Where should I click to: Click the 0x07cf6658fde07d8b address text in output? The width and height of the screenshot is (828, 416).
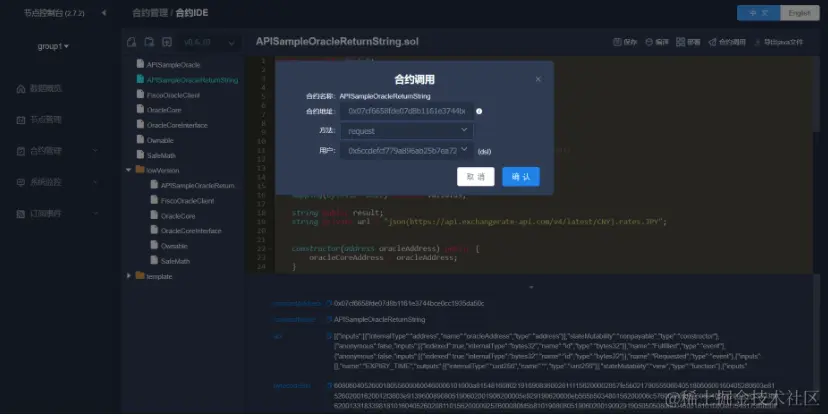point(409,304)
